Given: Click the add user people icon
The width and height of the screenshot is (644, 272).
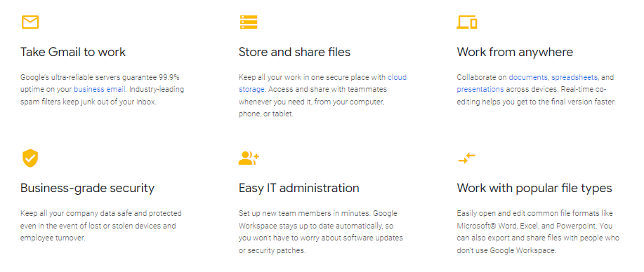Looking at the screenshot, I should (x=249, y=158).
